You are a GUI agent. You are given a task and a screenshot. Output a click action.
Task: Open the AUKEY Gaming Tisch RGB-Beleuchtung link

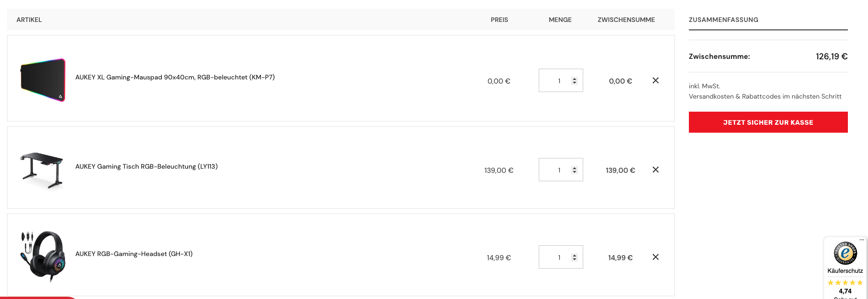(x=146, y=166)
